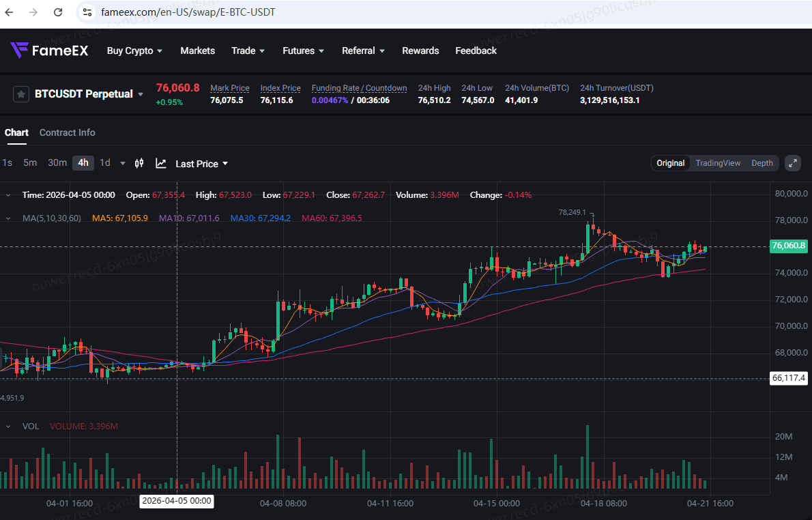Reload the page in browser
The image size is (812, 520).
pyautogui.click(x=58, y=12)
